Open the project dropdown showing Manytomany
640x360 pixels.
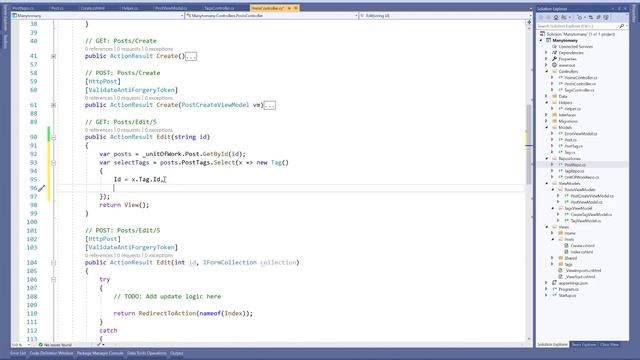(x=98, y=16)
